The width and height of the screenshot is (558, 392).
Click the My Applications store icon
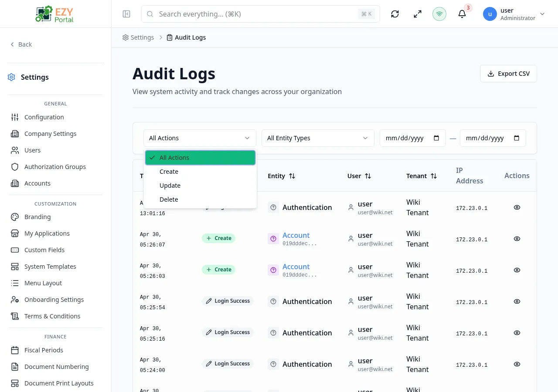15,233
